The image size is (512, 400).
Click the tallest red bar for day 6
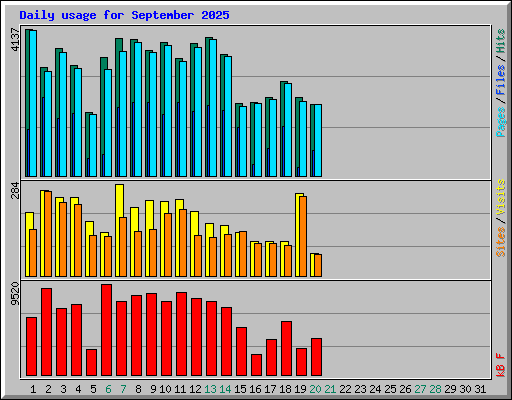point(107,330)
